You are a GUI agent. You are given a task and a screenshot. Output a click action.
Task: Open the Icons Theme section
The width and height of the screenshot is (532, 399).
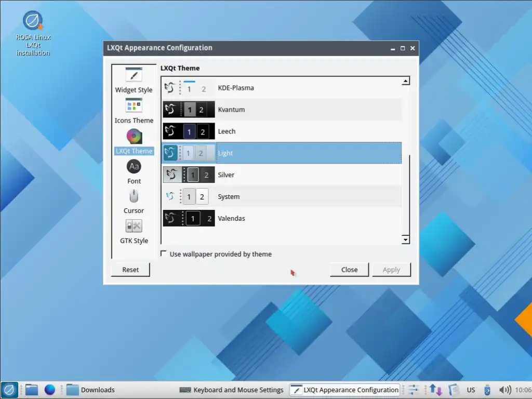tap(134, 111)
